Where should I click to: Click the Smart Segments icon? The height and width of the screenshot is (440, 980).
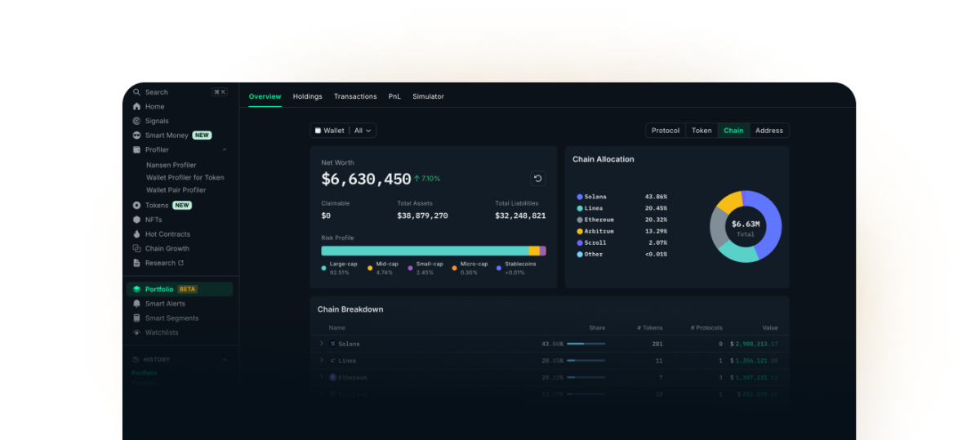[x=136, y=318]
